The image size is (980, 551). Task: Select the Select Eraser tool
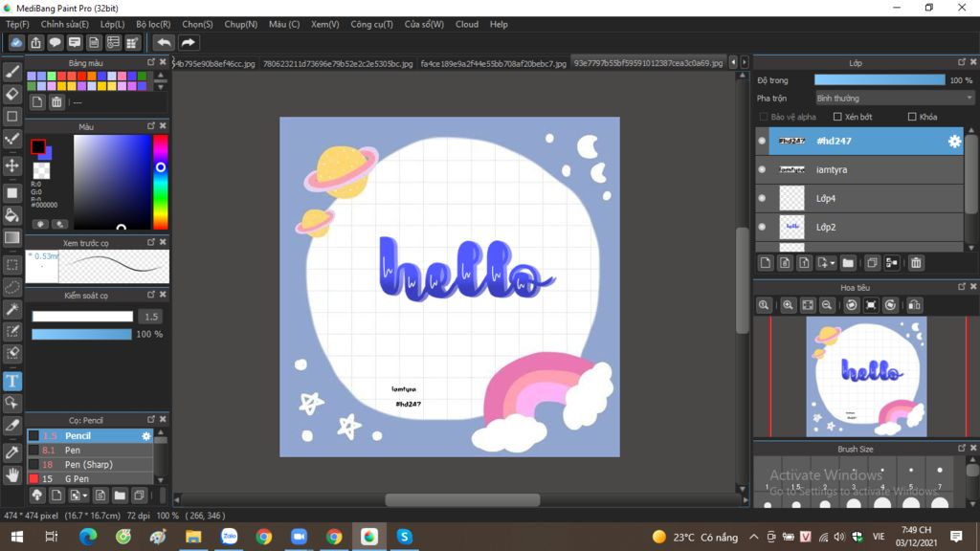click(x=11, y=354)
